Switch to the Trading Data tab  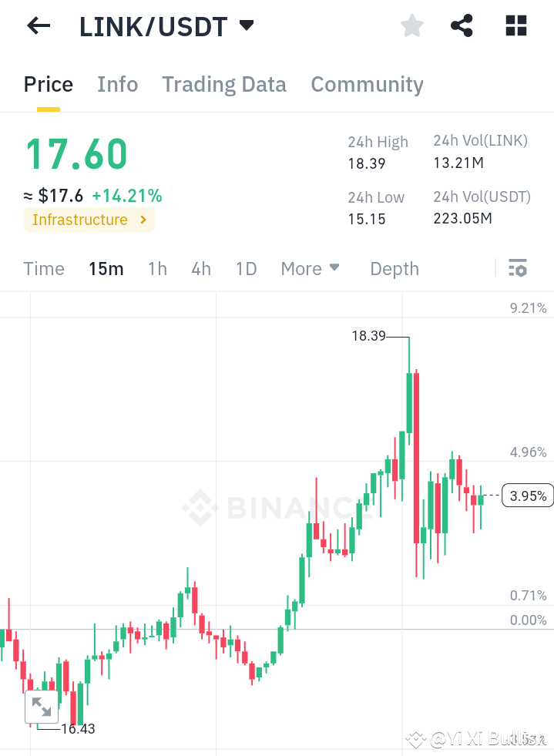pos(223,85)
